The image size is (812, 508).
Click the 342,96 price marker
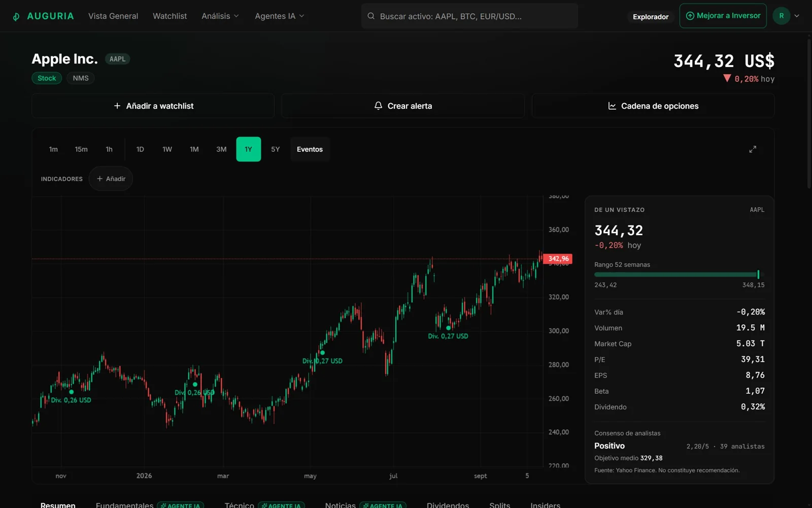coord(558,259)
